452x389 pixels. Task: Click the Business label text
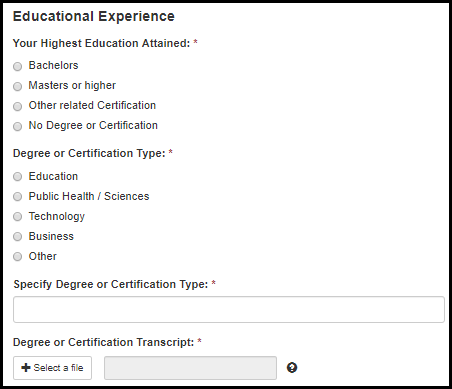point(51,236)
